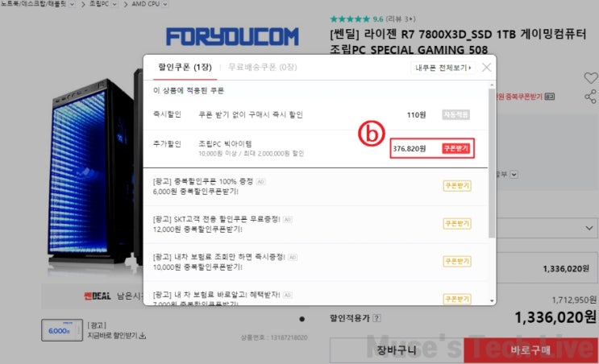The width and height of the screenshot is (599, 364).
Task: Click the help icon next to 할인적용가
Action: (x=376, y=318)
